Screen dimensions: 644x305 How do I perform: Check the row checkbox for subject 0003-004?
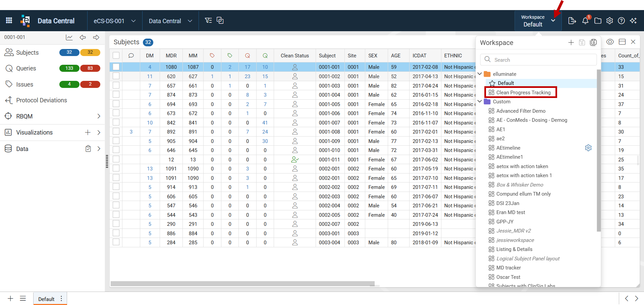coord(116,242)
